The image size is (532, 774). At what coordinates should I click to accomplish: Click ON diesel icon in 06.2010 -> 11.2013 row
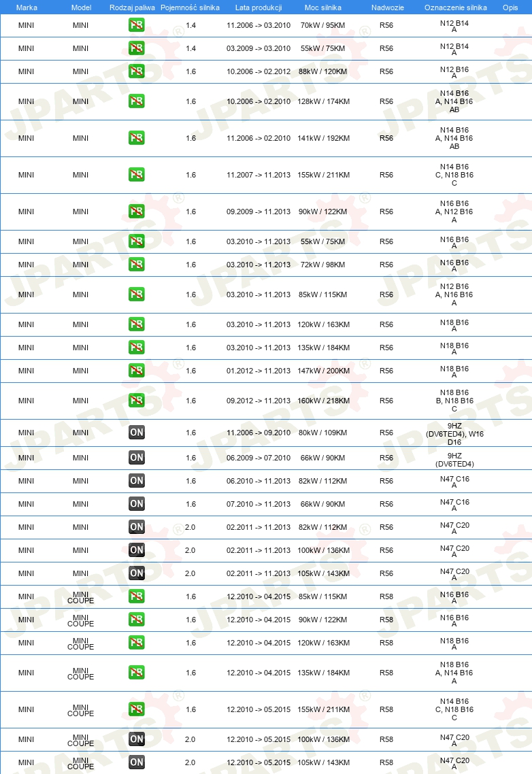coord(136,481)
